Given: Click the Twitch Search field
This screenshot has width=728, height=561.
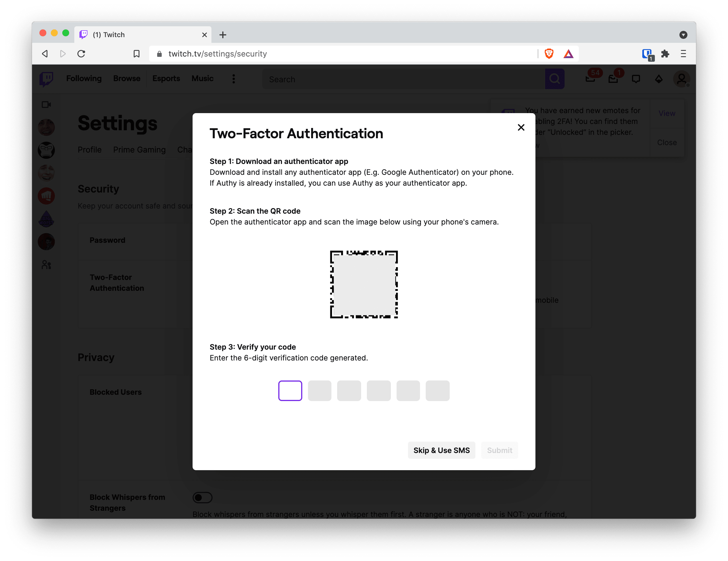Looking at the screenshot, I should pos(403,79).
